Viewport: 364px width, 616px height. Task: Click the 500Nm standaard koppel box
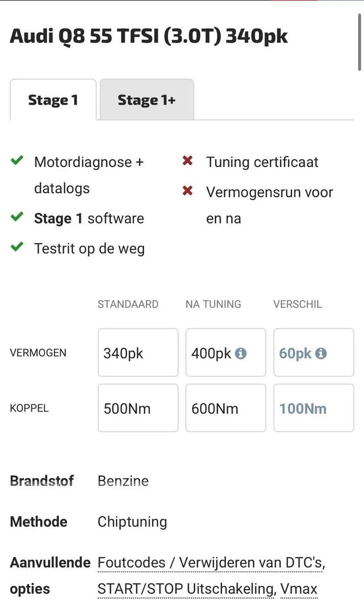(x=138, y=408)
